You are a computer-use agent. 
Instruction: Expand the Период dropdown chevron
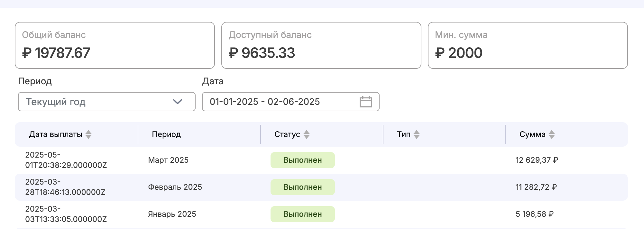[x=178, y=102]
